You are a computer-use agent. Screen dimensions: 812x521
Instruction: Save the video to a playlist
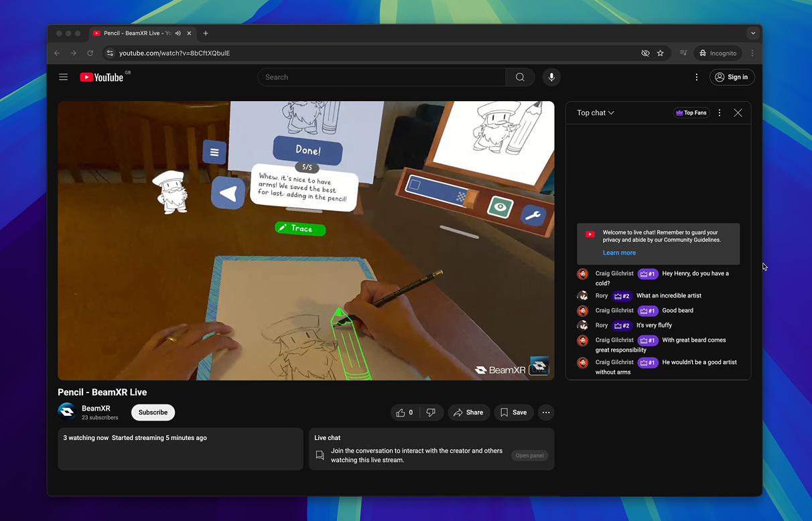point(514,413)
